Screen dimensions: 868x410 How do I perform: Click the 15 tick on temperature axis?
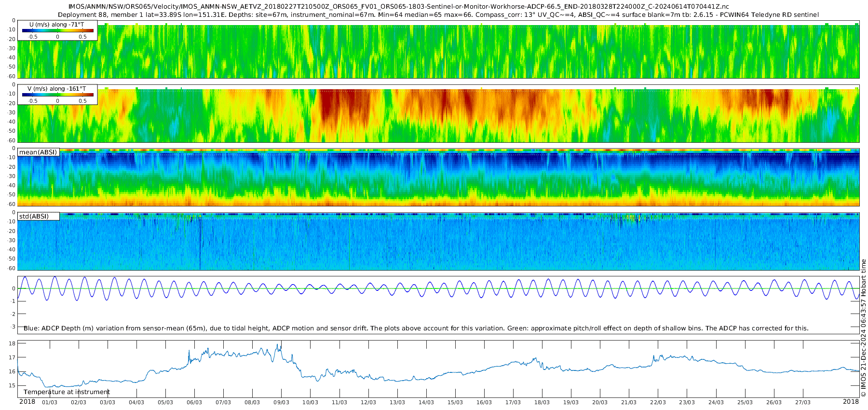(x=12, y=386)
